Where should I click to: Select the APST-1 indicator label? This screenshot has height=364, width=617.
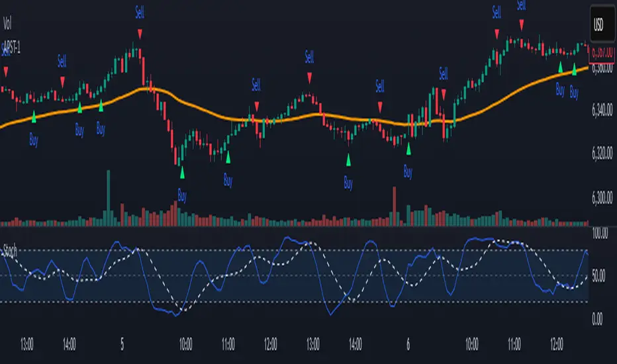(12, 48)
